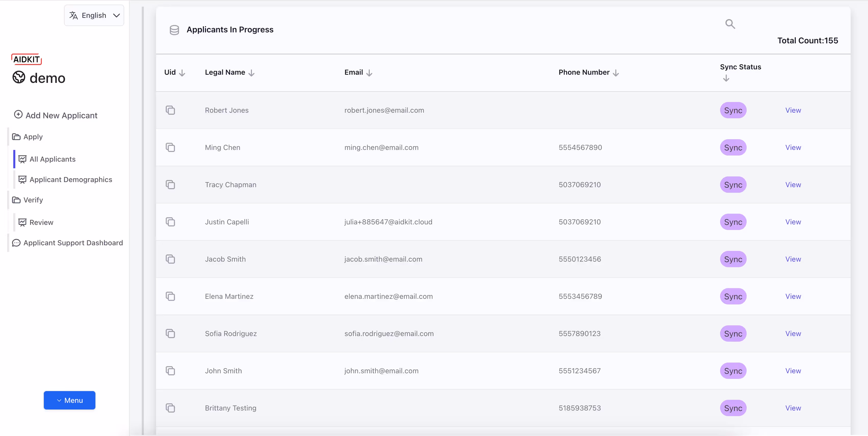
Task: View Ming Chen's record
Action: point(793,147)
